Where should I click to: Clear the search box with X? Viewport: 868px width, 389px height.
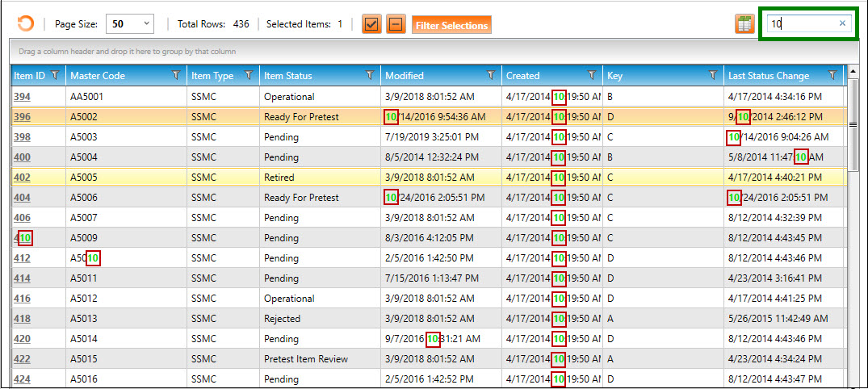[x=842, y=23]
